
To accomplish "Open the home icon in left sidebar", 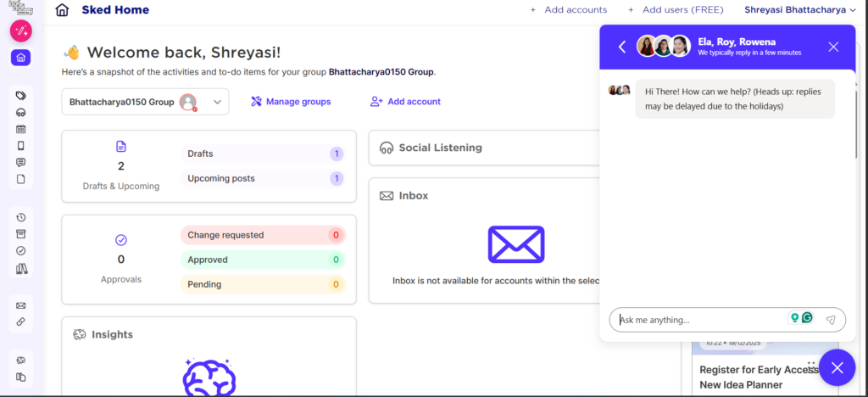I will [x=21, y=58].
